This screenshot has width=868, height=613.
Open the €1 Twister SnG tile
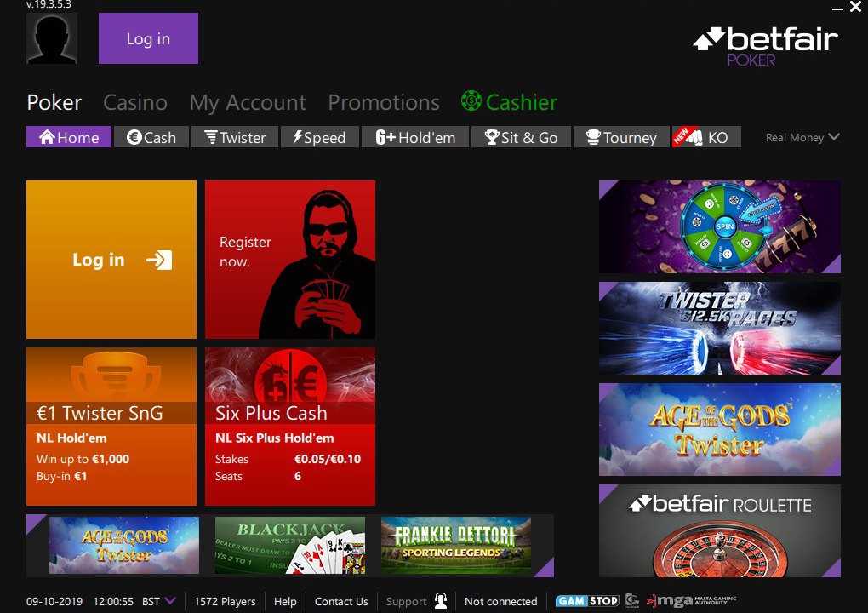click(111, 427)
